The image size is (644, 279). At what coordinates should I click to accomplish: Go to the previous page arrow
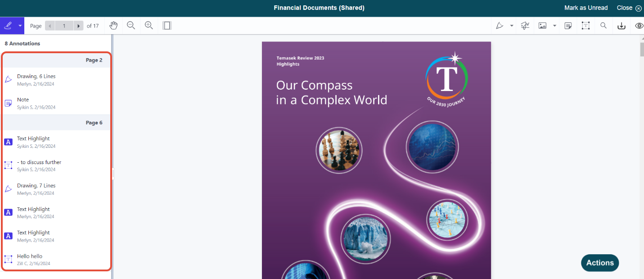click(50, 26)
